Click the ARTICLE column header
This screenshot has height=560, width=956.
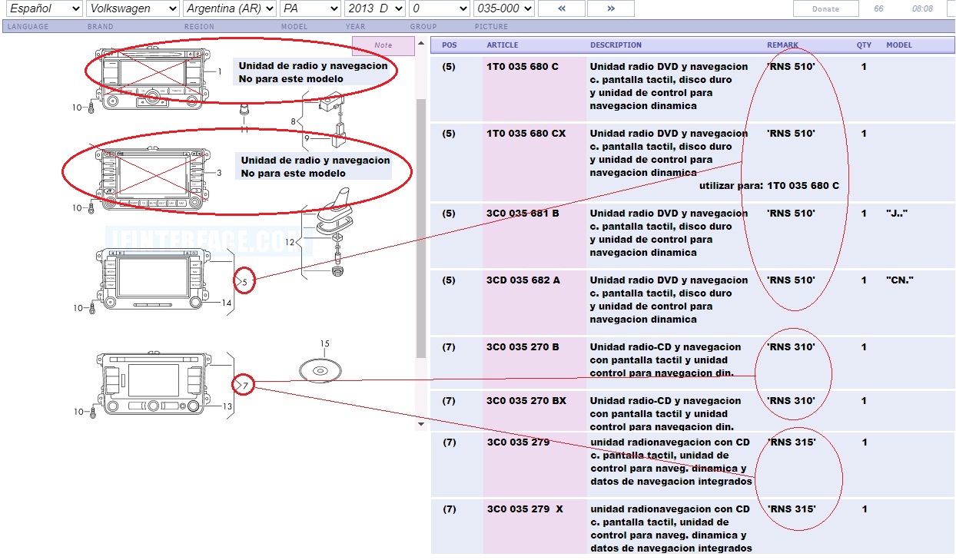point(503,45)
